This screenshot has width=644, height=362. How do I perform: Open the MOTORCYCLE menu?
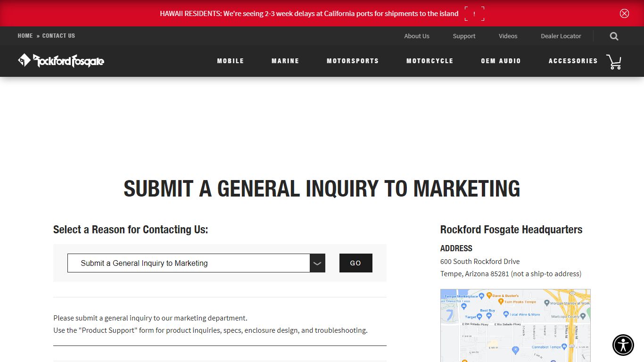pos(430,61)
